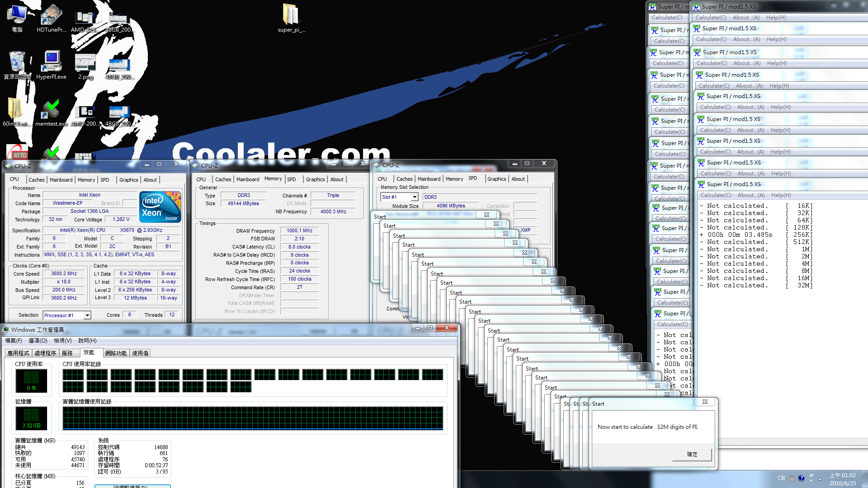Screen dimensions: 868x488
Task: Open About...(A) menu above the Super PI results
Action: pyautogui.click(x=751, y=195)
